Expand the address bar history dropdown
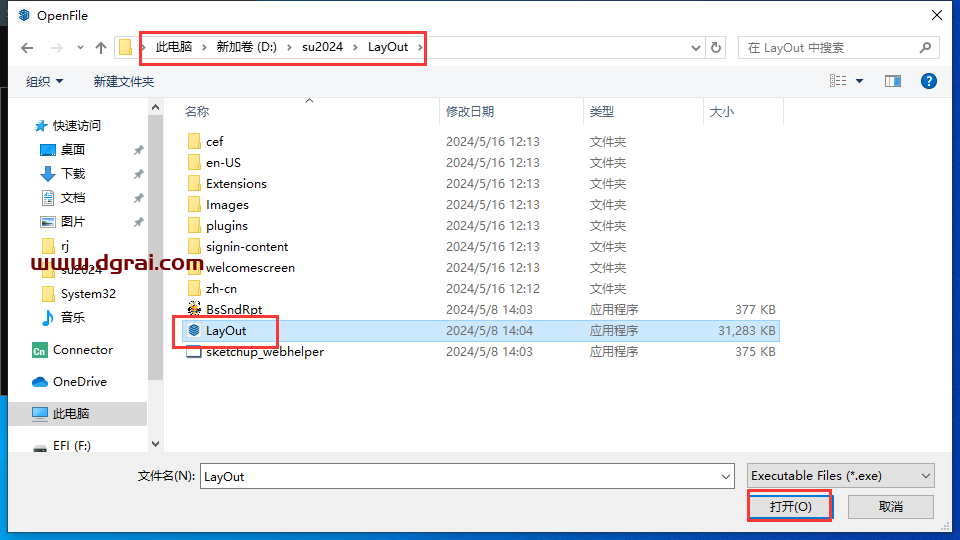 pyautogui.click(x=696, y=48)
